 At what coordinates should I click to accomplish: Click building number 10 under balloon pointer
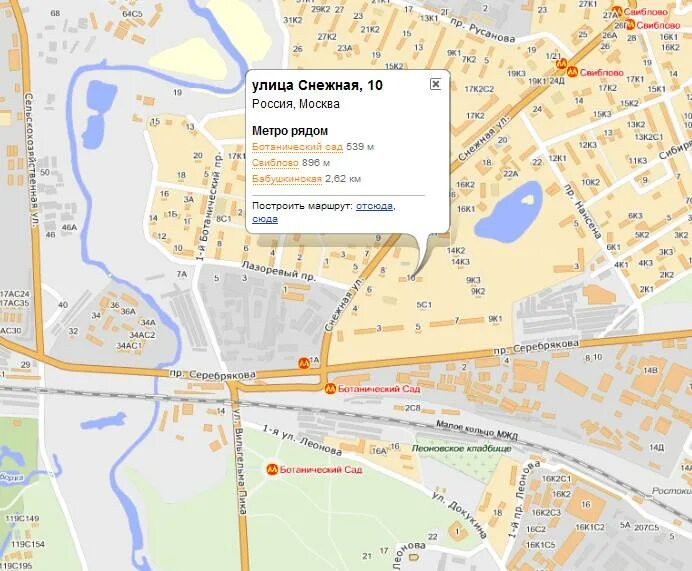coord(411,278)
